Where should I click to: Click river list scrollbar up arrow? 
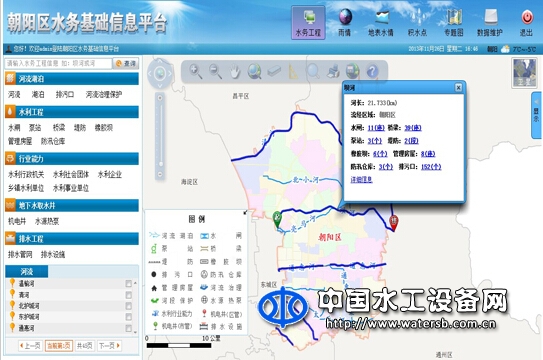pyautogui.click(x=135, y=283)
